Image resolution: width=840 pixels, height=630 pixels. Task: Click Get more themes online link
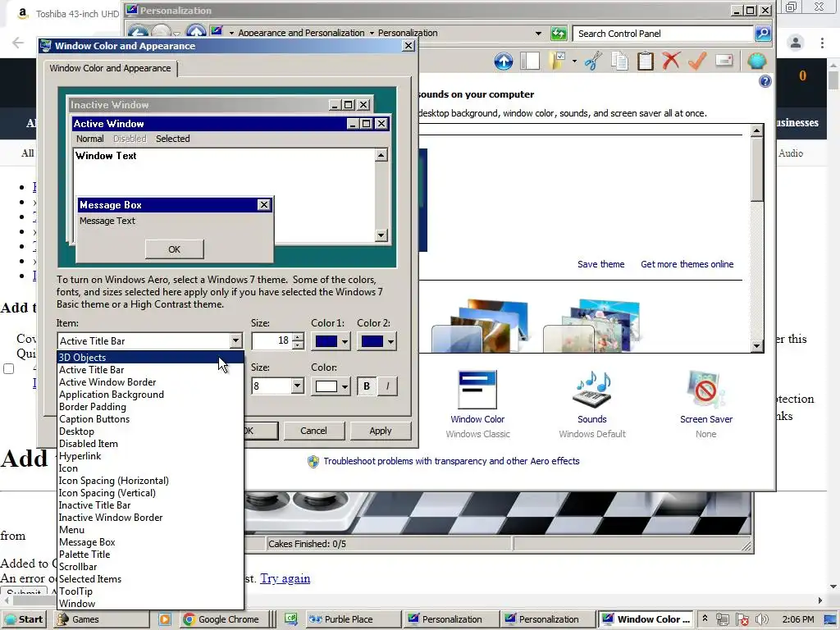(x=687, y=264)
